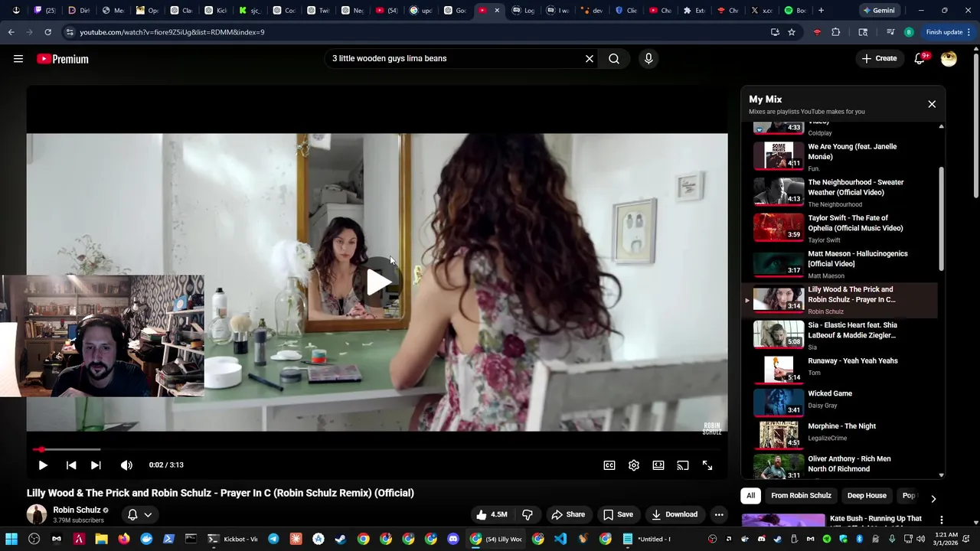Viewport: 980px width, 551px height.
Task: Start voice search with microphone
Action: [648, 58]
